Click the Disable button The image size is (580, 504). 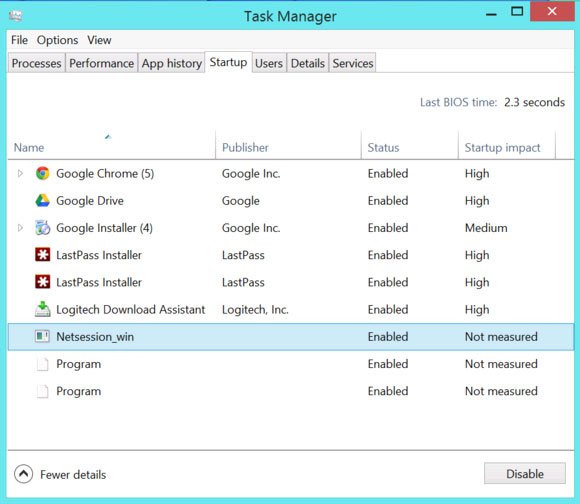pyautogui.click(x=525, y=473)
